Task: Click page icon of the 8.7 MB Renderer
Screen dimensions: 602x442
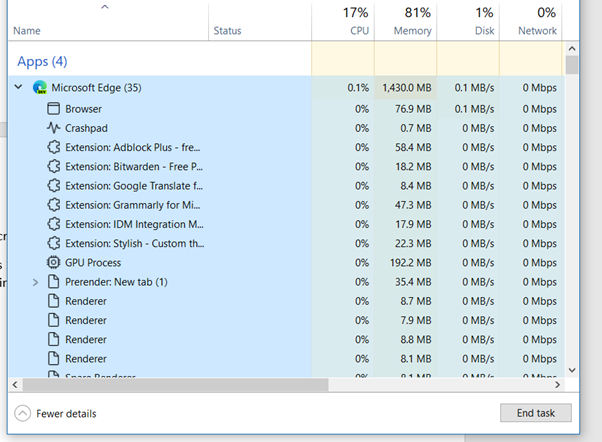Action: pyautogui.click(x=53, y=301)
